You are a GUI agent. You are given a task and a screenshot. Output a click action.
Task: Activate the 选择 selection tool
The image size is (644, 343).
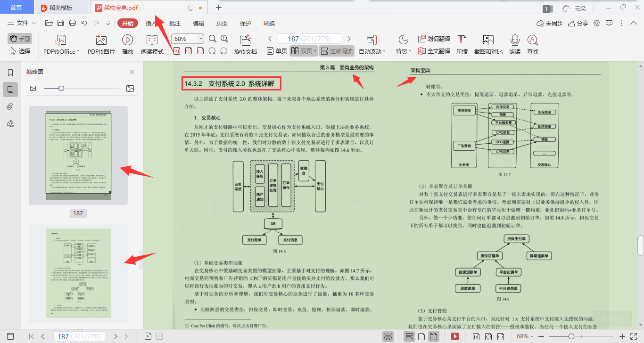pyautogui.click(x=20, y=51)
